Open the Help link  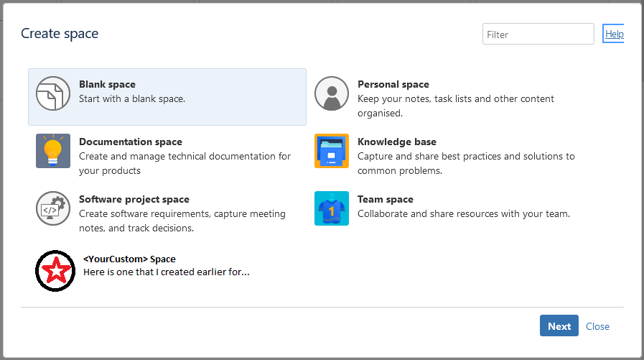click(x=614, y=34)
